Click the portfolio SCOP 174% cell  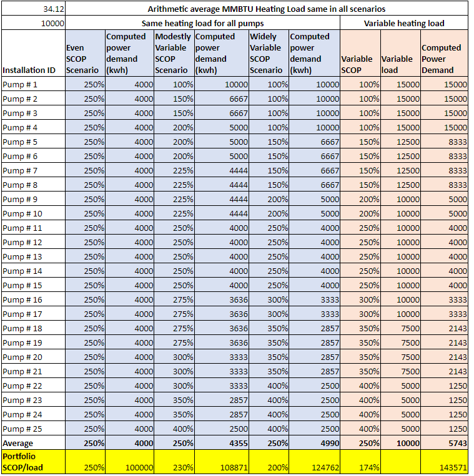pos(360,462)
